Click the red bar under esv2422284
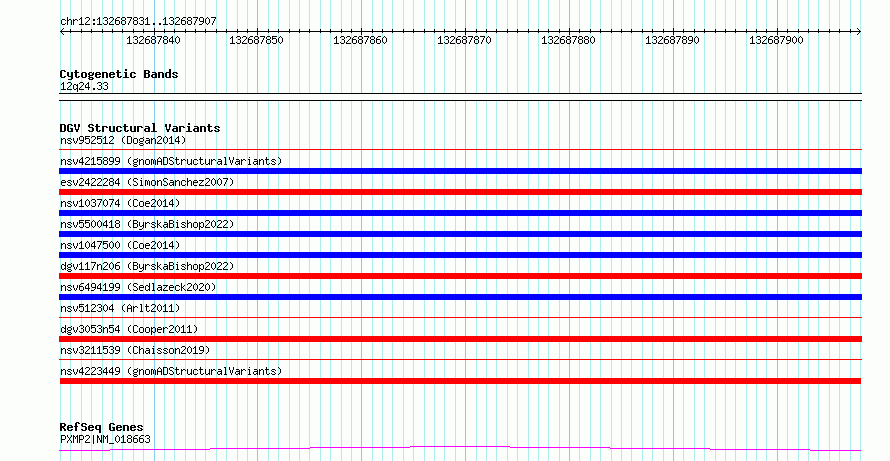The height and width of the screenshot is (461, 890). (460, 192)
